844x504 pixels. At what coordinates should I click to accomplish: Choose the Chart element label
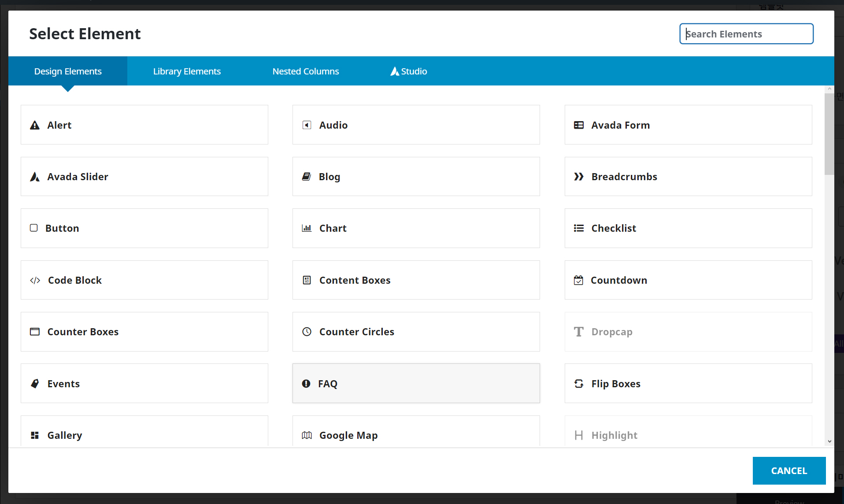point(333,228)
